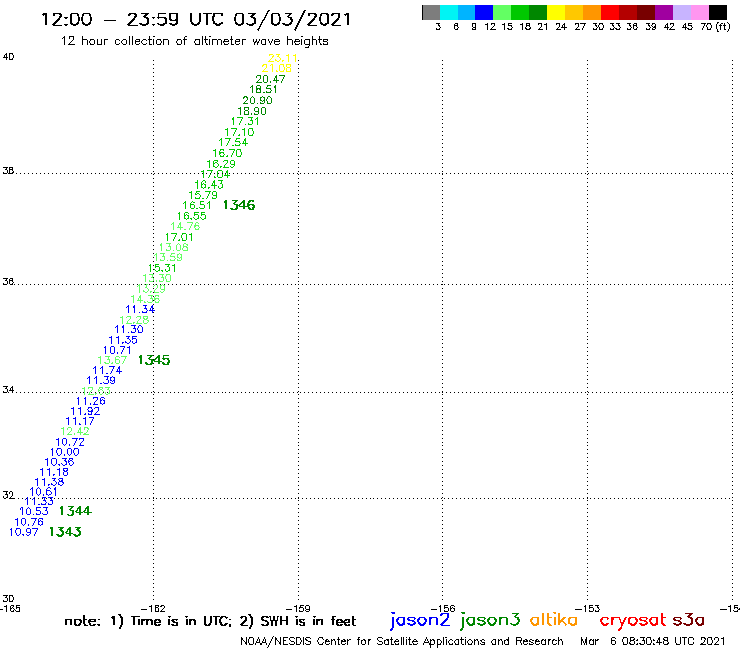
Task: Select the reading 10.00
Action: click(65, 452)
